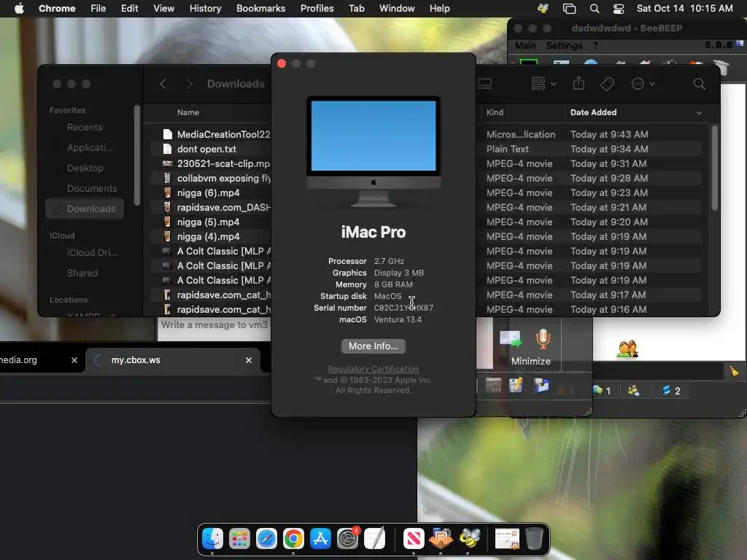
Task: Click the BeeBEEP users group icon
Action: pyautogui.click(x=627, y=349)
